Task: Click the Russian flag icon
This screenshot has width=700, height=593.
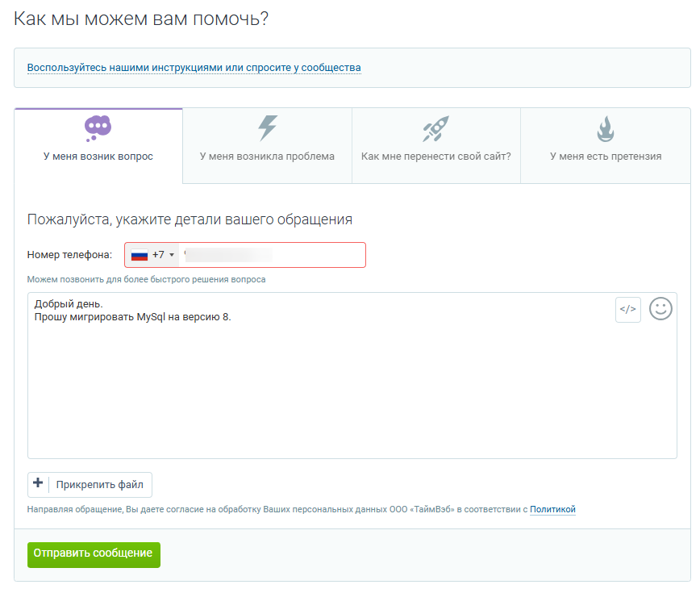Action: (x=140, y=255)
